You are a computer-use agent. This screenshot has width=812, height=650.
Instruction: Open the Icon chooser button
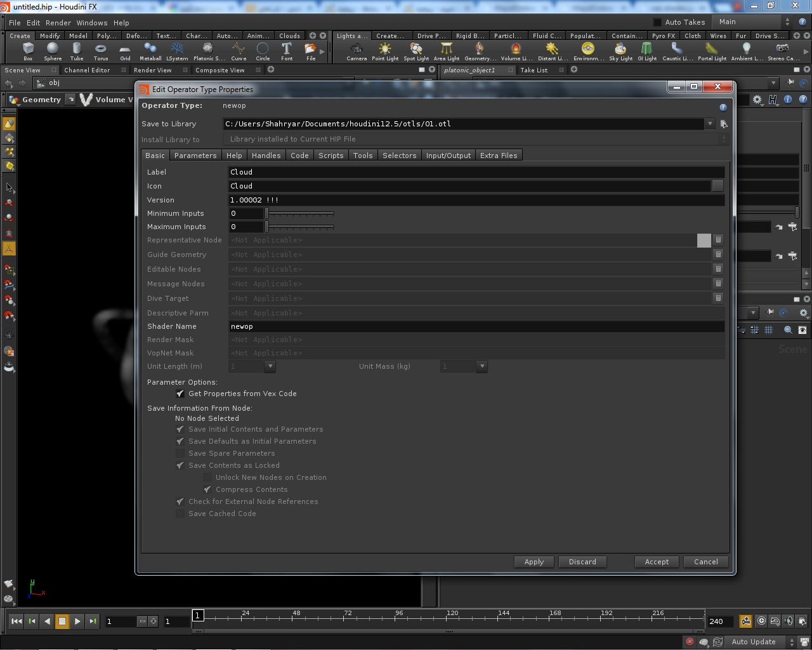pyautogui.click(x=717, y=186)
